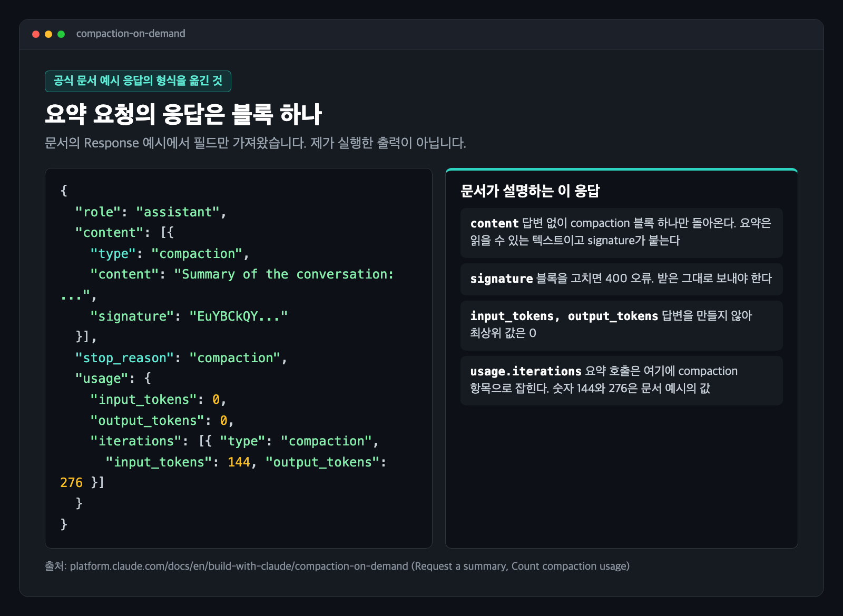The width and height of the screenshot is (843, 616).
Task: Click the source footer URL platform.claude.com/docs
Action: pos(239,567)
